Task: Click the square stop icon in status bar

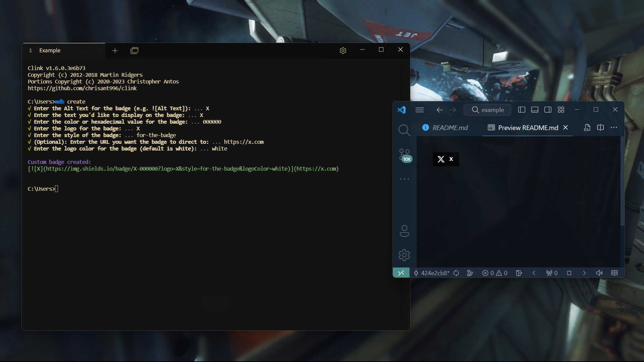Action: (569, 273)
